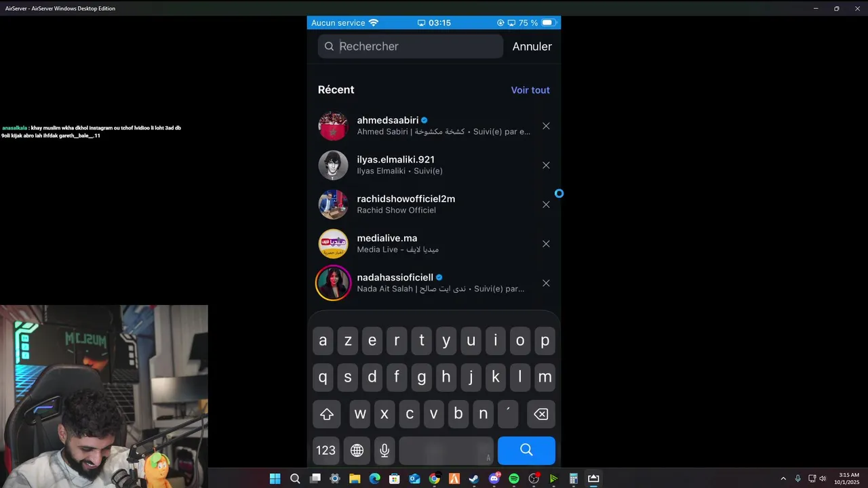Click the Rachid Show Officiel subtitle
The width and height of the screenshot is (868, 488).
coord(396,210)
